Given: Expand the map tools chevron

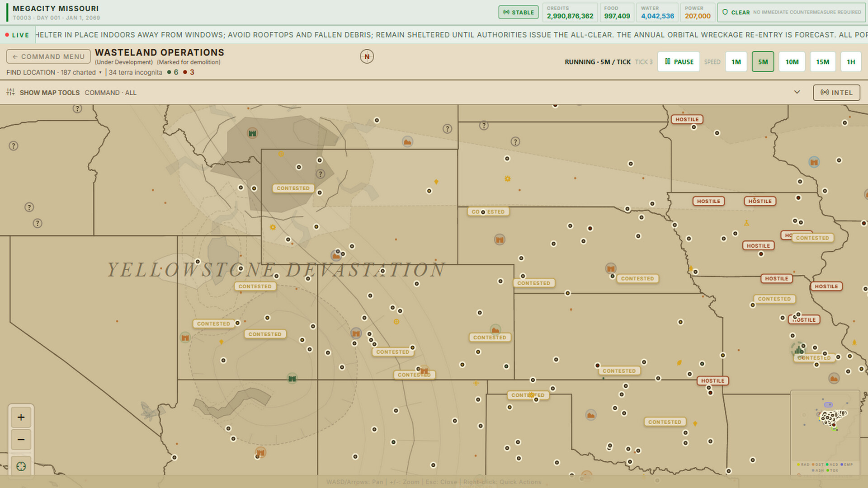Looking at the screenshot, I should [x=797, y=92].
